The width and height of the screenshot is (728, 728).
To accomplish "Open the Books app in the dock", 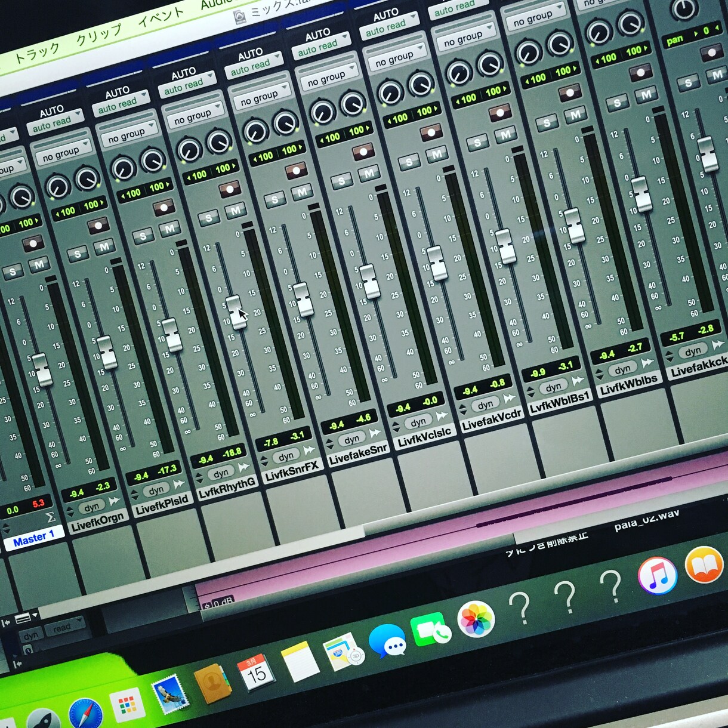I will (x=705, y=564).
